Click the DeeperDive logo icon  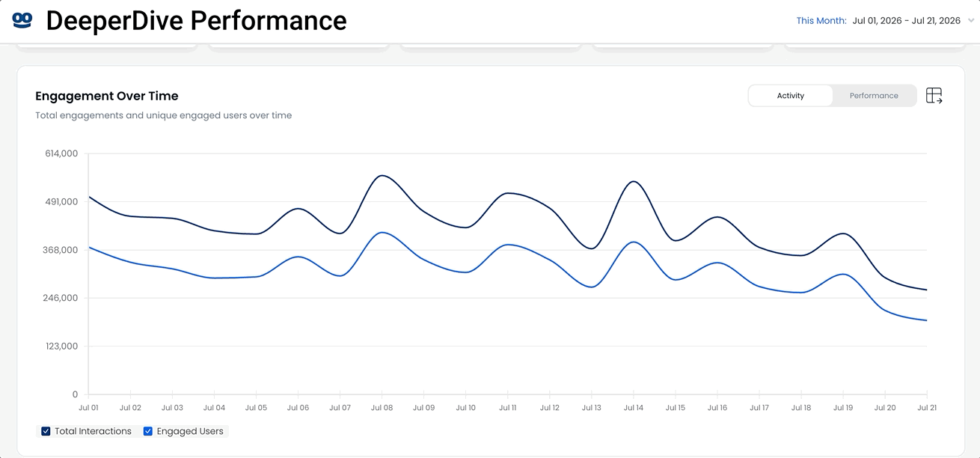(23, 20)
